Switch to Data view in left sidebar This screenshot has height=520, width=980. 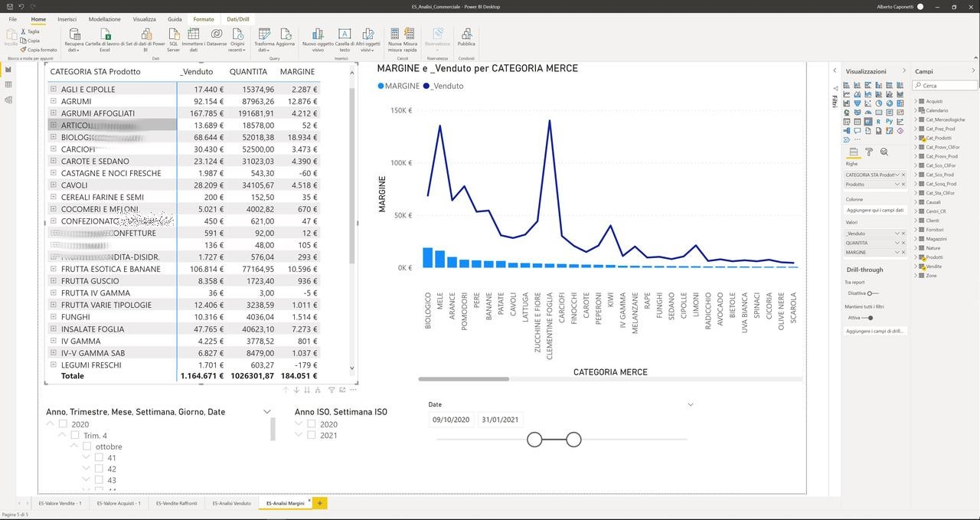click(x=8, y=84)
